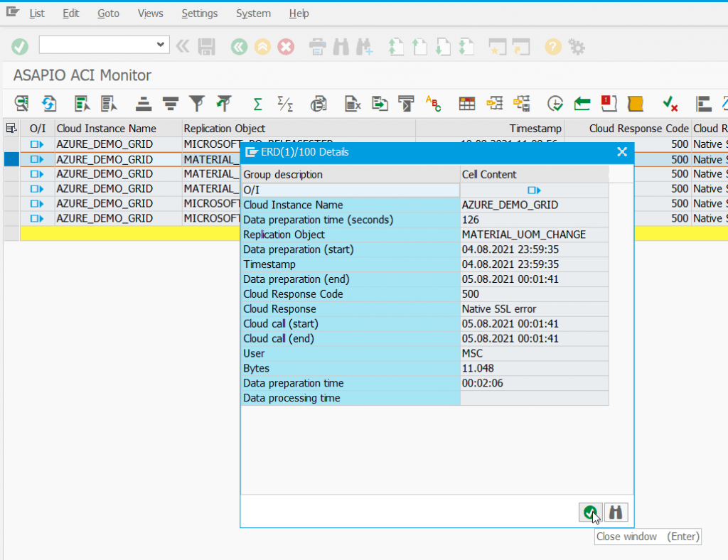
Task: Click into the transaction command field
Action: (x=96, y=45)
